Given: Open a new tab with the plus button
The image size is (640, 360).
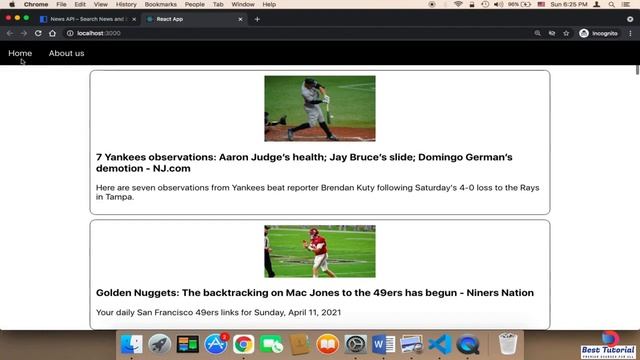Looking at the screenshot, I should (257, 19).
